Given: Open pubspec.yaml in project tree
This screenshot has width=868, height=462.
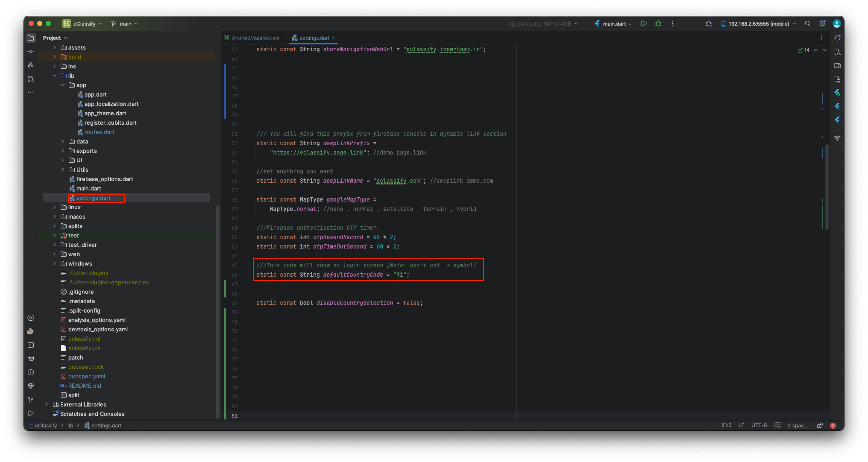Looking at the screenshot, I should coord(86,376).
